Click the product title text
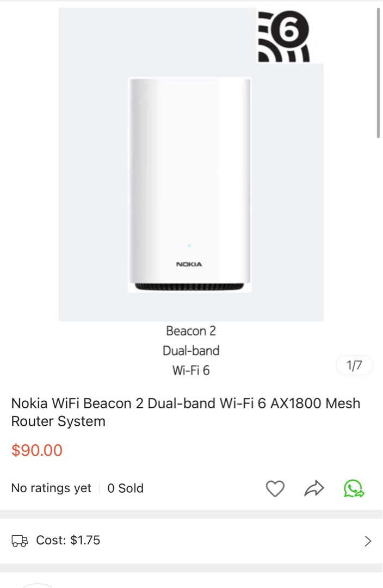This screenshot has height=588, width=383. coord(185,412)
